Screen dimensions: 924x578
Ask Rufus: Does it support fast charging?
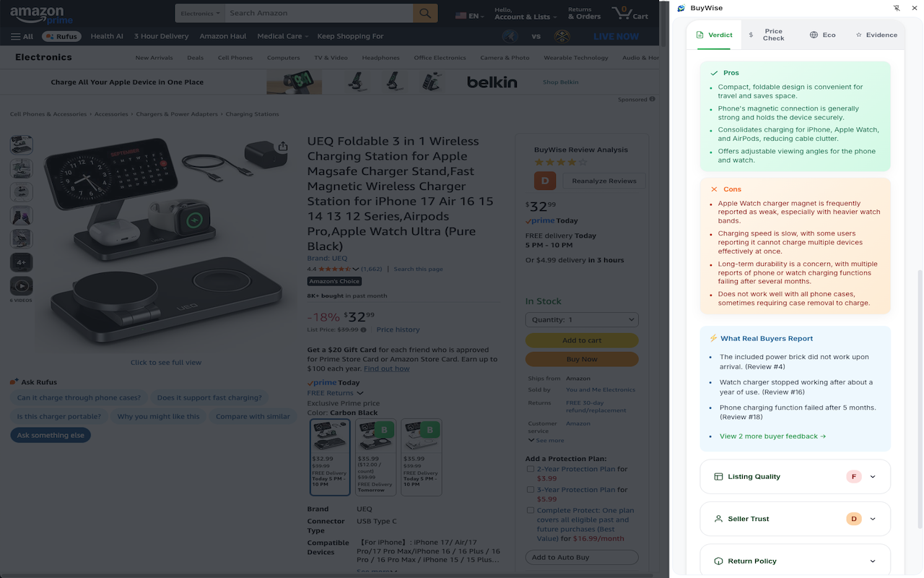[x=209, y=397]
